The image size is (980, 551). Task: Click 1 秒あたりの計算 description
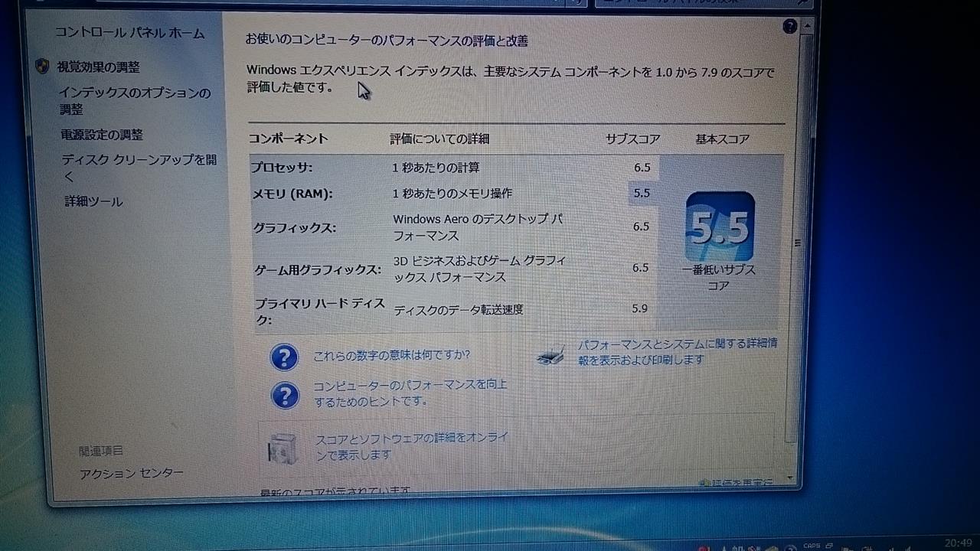(x=436, y=167)
